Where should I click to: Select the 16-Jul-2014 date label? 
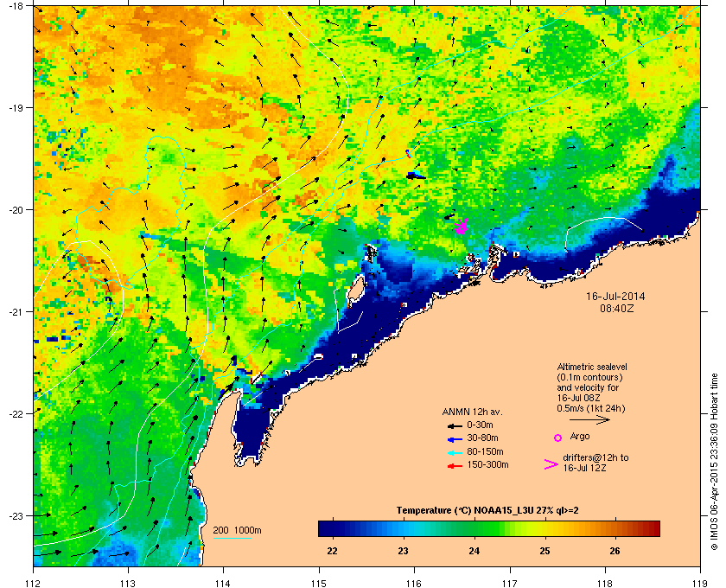[615, 297]
